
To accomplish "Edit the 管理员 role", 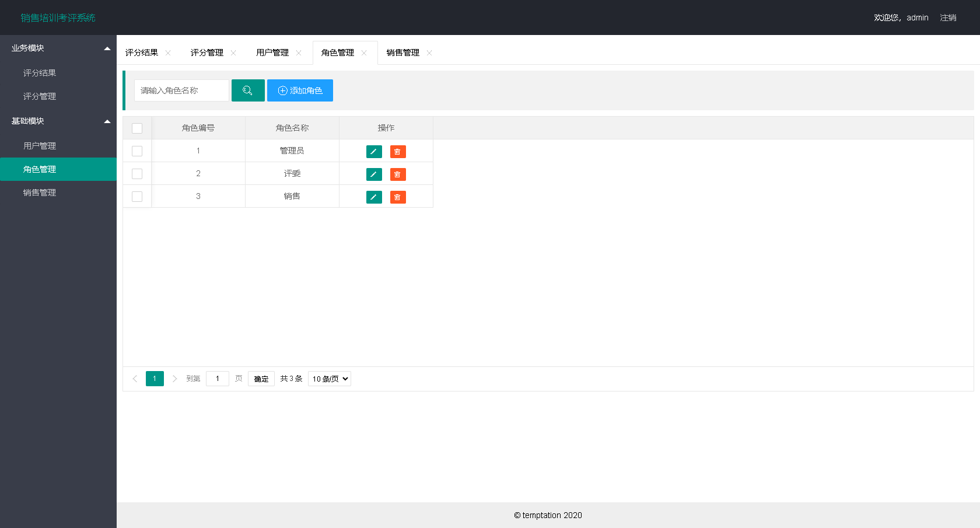I will pyautogui.click(x=374, y=151).
